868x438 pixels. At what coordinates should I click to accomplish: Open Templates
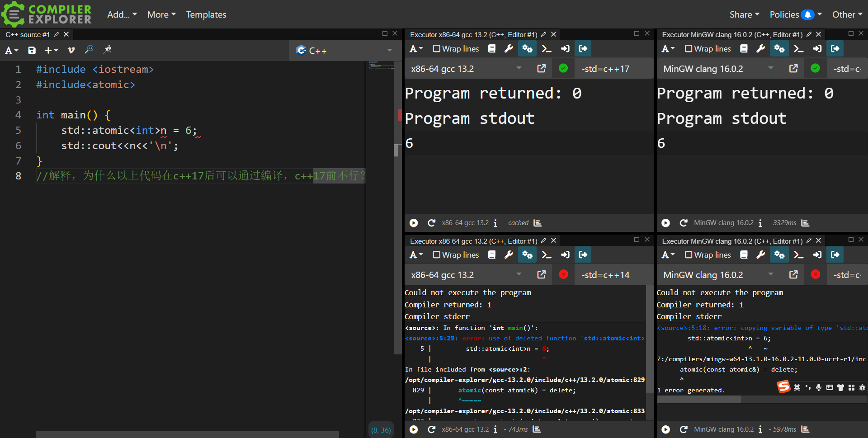pyautogui.click(x=206, y=14)
